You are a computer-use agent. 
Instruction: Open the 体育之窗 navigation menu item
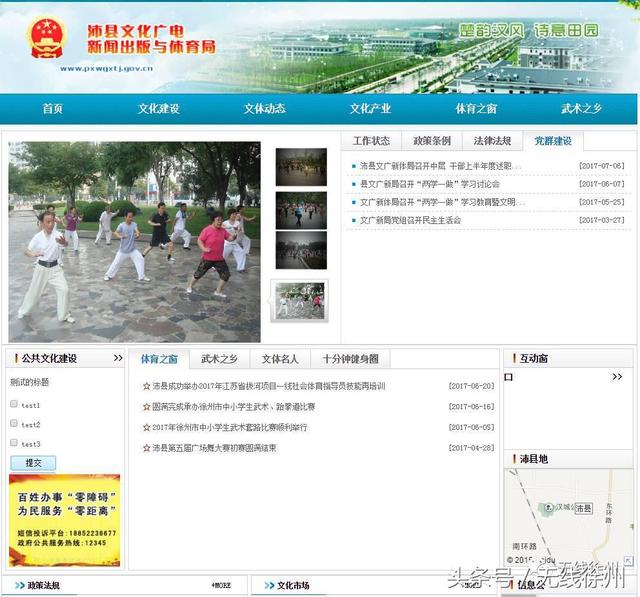476,109
